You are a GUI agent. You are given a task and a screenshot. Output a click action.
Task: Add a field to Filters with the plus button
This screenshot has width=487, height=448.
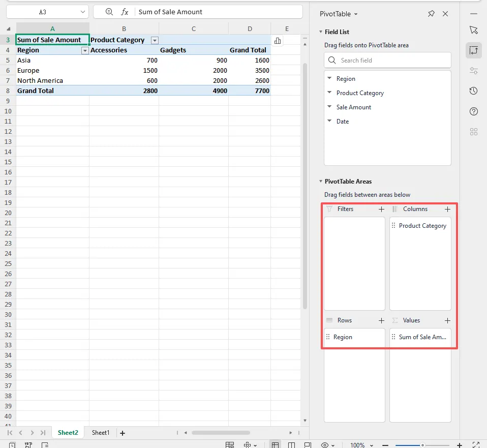coord(381,209)
